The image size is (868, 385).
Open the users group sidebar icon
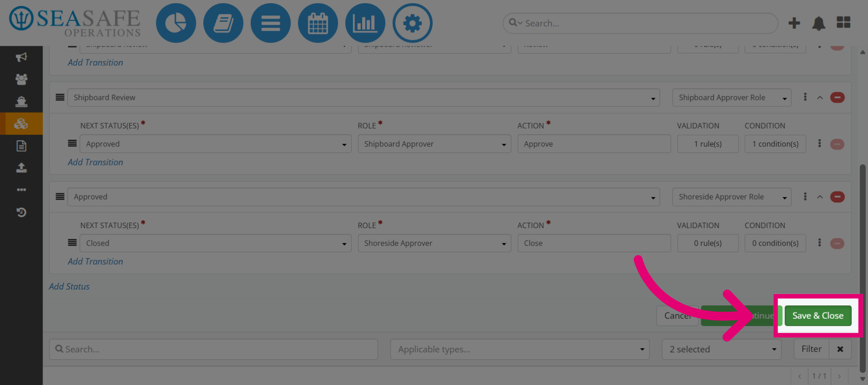click(x=21, y=79)
